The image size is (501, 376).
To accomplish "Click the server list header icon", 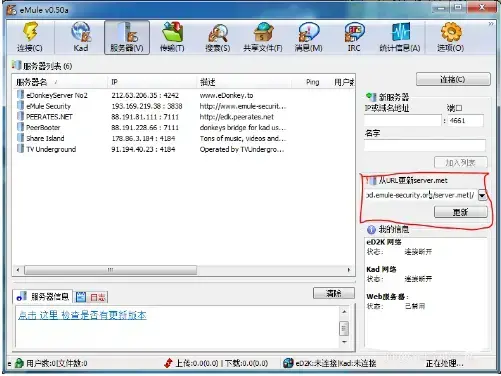I will [16, 65].
